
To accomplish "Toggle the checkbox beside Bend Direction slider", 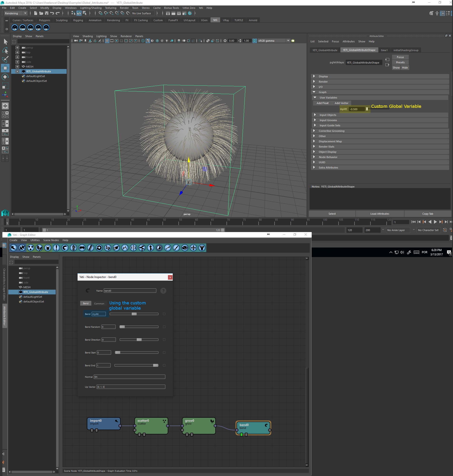I will (164, 340).
